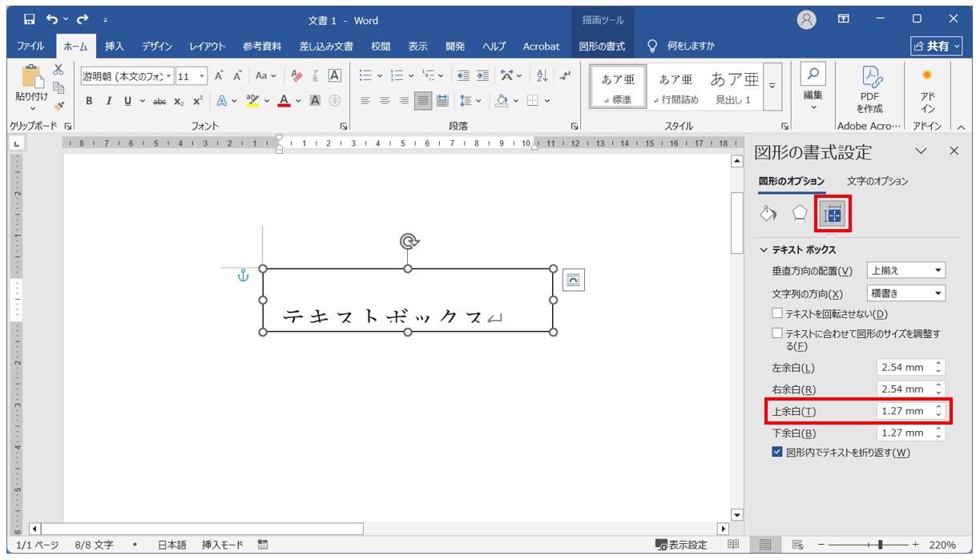
Task: Uncheck '図形内でテキストを折り返す' checkbox
Action: pos(776,452)
